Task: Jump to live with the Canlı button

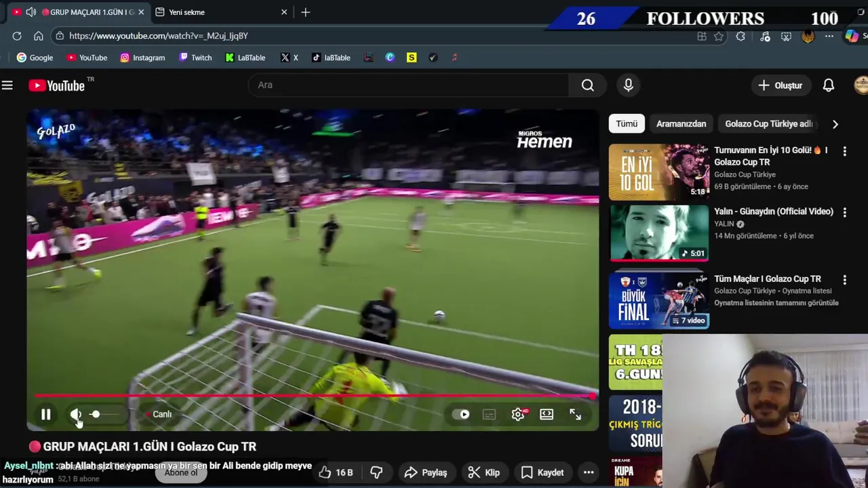Action: click(x=159, y=414)
